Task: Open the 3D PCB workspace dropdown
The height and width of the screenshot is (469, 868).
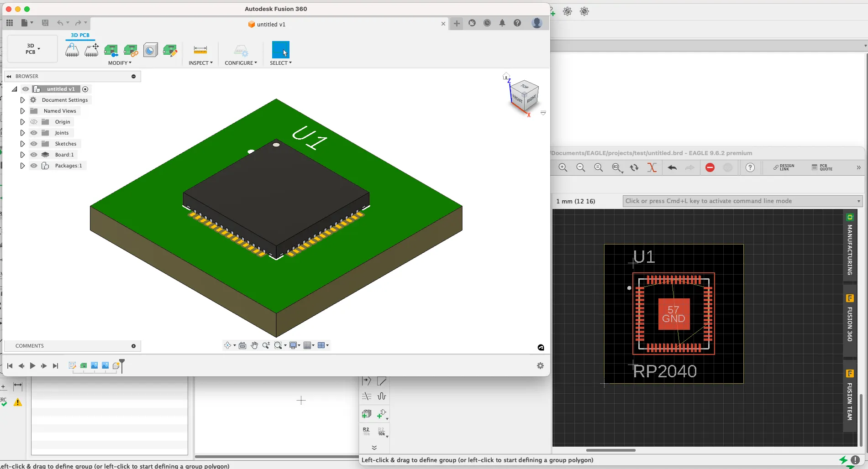Action: pos(32,49)
